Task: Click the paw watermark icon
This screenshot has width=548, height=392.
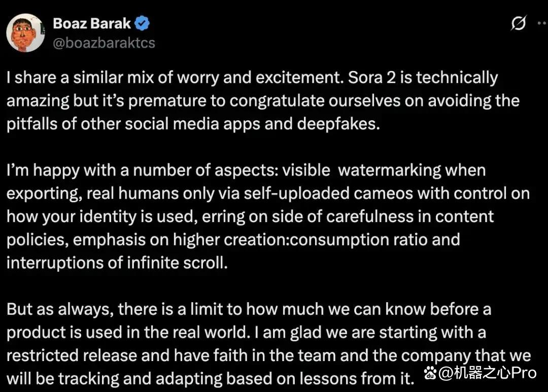Action: pos(430,373)
